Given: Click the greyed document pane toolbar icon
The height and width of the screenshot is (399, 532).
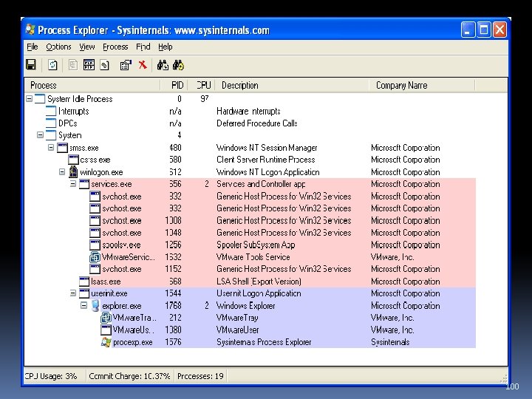Looking at the screenshot, I should pyautogui.click(x=72, y=64).
